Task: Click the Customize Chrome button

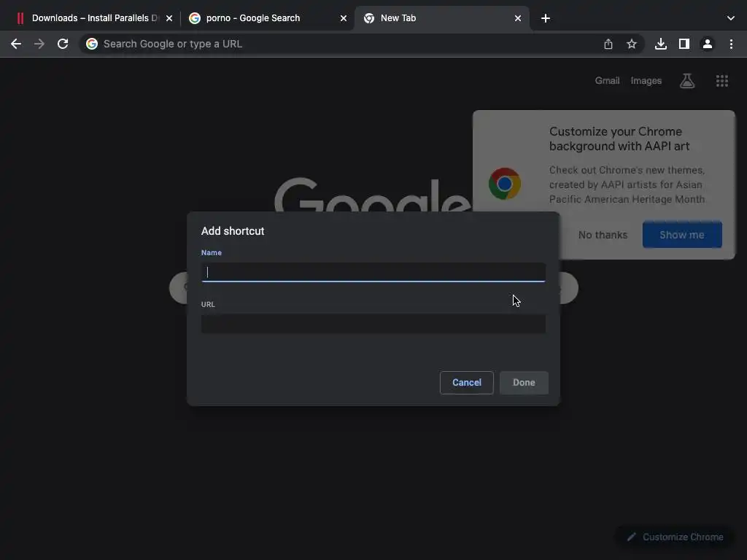Action: point(676,537)
